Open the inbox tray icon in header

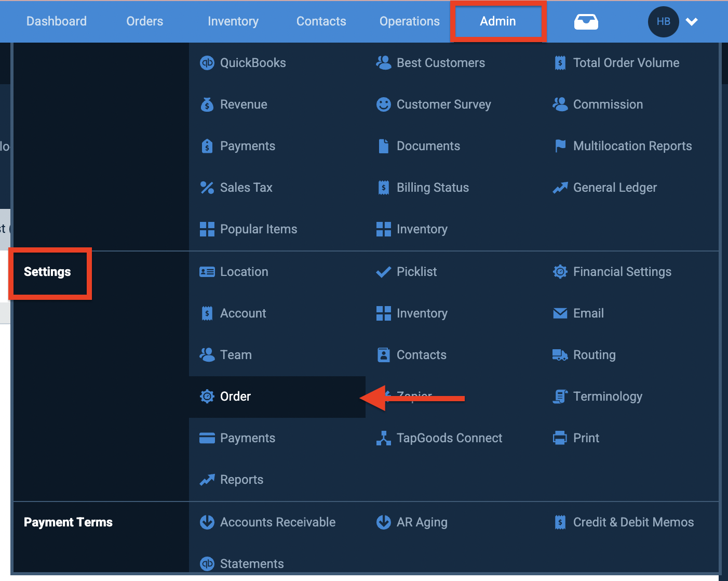click(586, 22)
